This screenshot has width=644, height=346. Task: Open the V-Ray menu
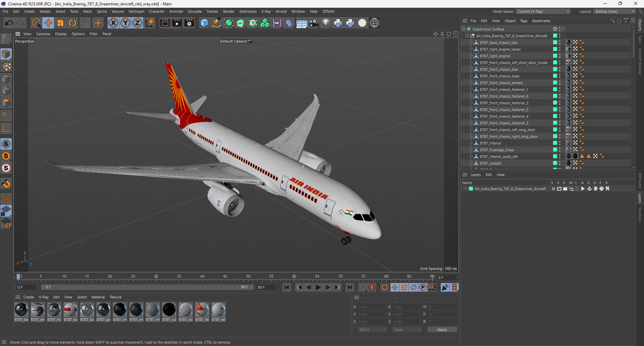pyautogui.click(x=266, y=11)
